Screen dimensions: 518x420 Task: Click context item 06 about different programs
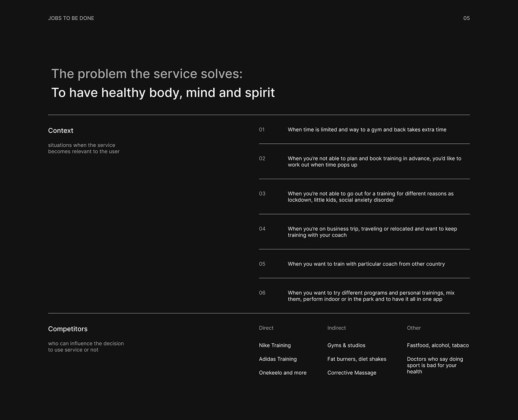pos(371,296)
